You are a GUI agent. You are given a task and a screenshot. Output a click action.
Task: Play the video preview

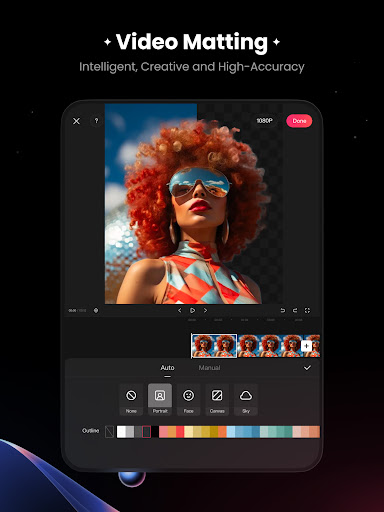[192, 310]
